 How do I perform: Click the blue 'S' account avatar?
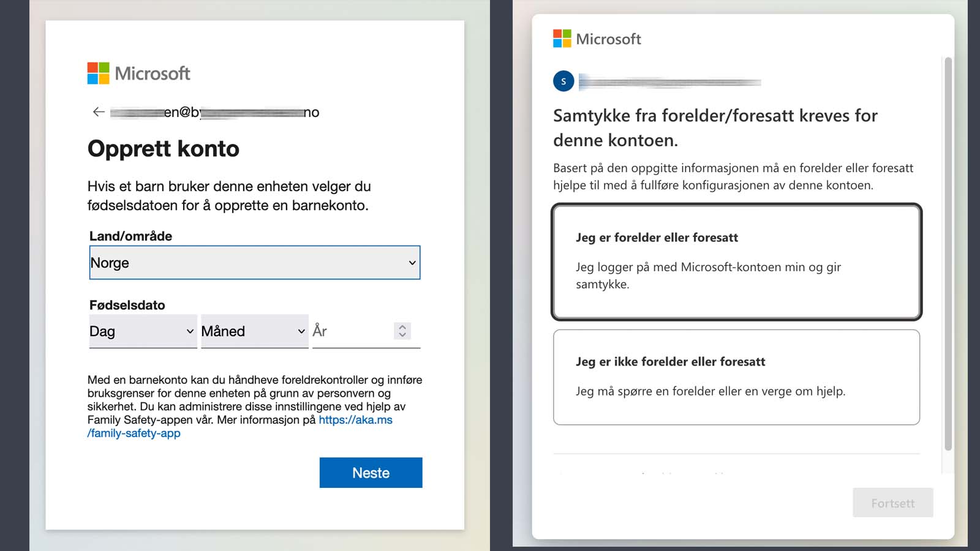[x=563, y=81]
